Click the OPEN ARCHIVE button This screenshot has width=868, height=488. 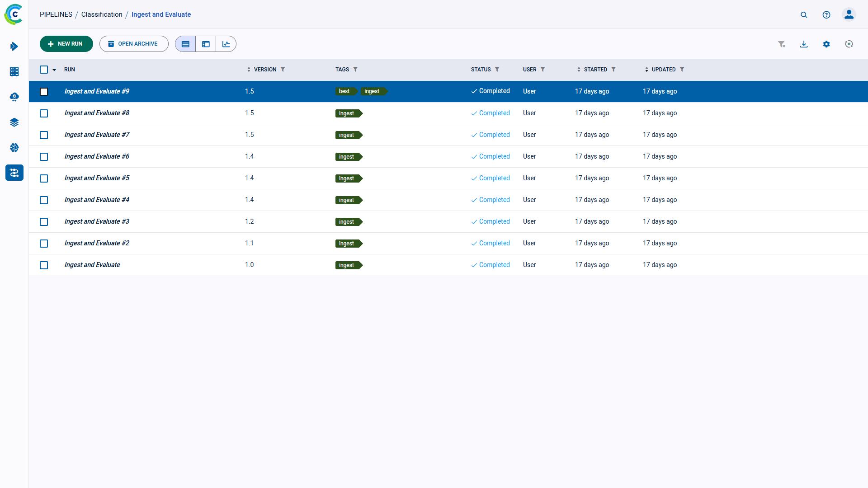(134, 44)
